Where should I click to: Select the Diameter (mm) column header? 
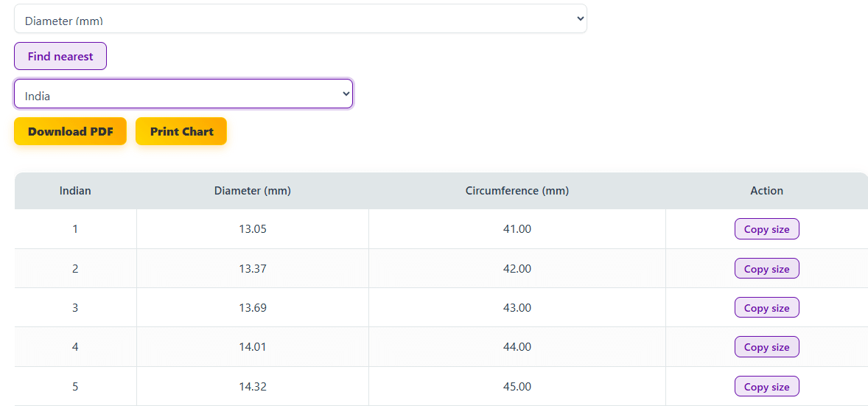point(253,191)
